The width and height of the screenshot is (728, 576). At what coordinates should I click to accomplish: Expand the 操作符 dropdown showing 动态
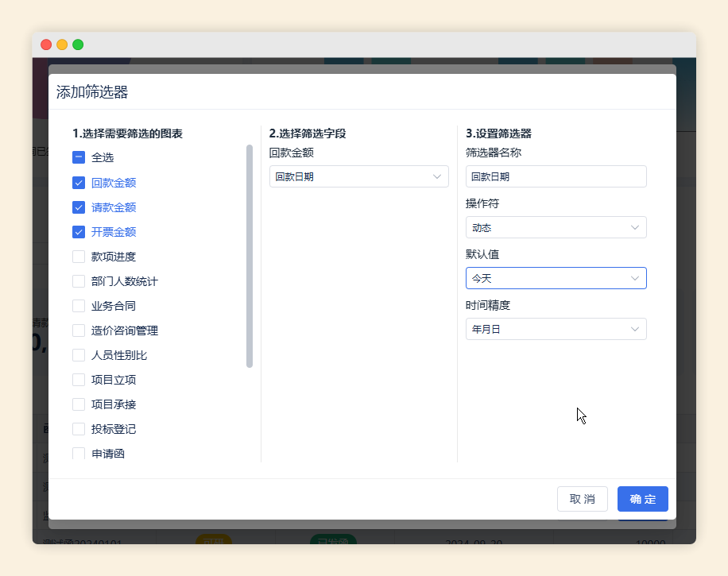(x=556, y=227)
